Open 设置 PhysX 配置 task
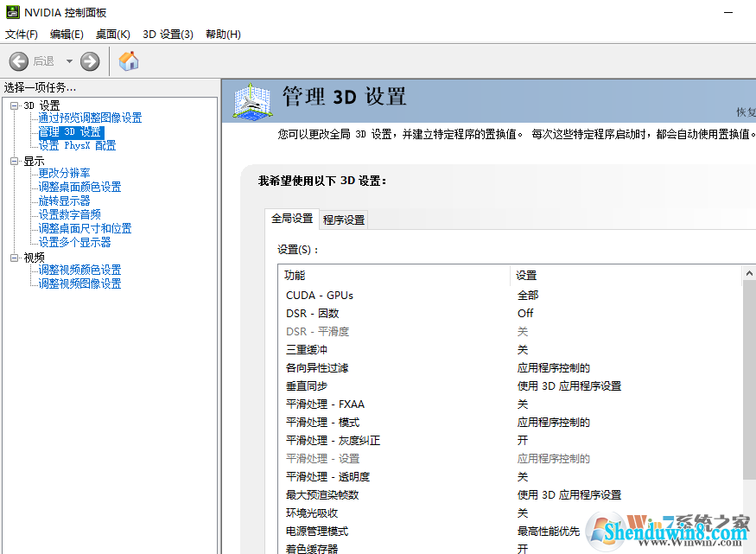Screen dimensions: 756x554 pos(77,145)
